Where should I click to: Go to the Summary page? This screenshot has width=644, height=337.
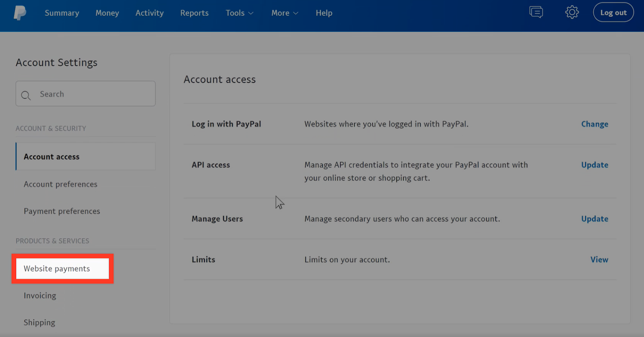point(62,13)
